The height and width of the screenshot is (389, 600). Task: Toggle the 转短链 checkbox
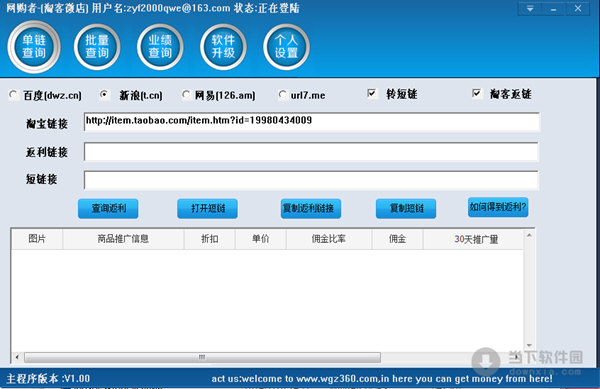click(371, 93)
